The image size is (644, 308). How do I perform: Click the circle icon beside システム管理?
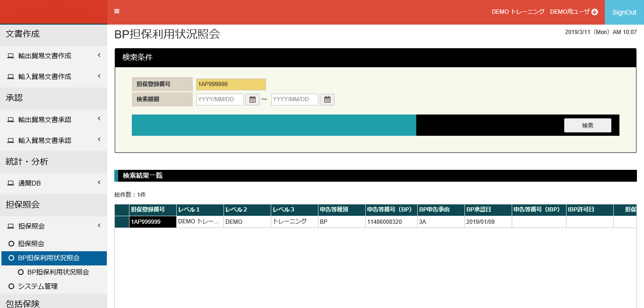pos(11,286)
